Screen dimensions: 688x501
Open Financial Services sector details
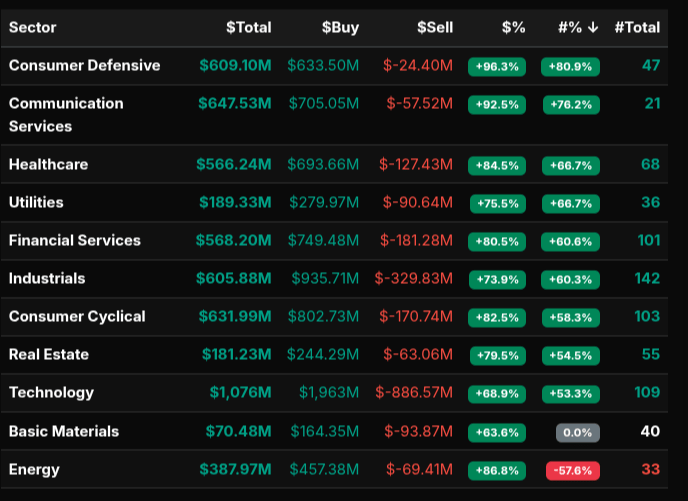pyautogui.click(x=75, y=240)
